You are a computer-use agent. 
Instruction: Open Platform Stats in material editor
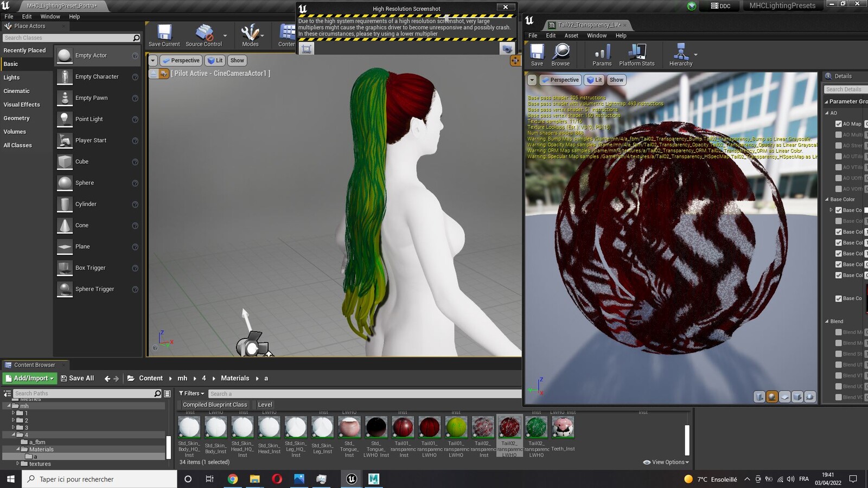click(x=637, y=55)
